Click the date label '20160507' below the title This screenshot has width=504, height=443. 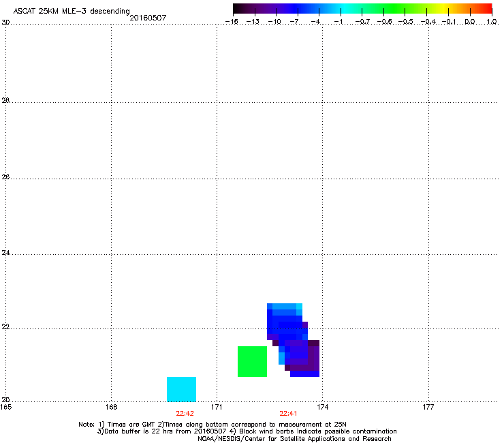click(x=148, y=18)
